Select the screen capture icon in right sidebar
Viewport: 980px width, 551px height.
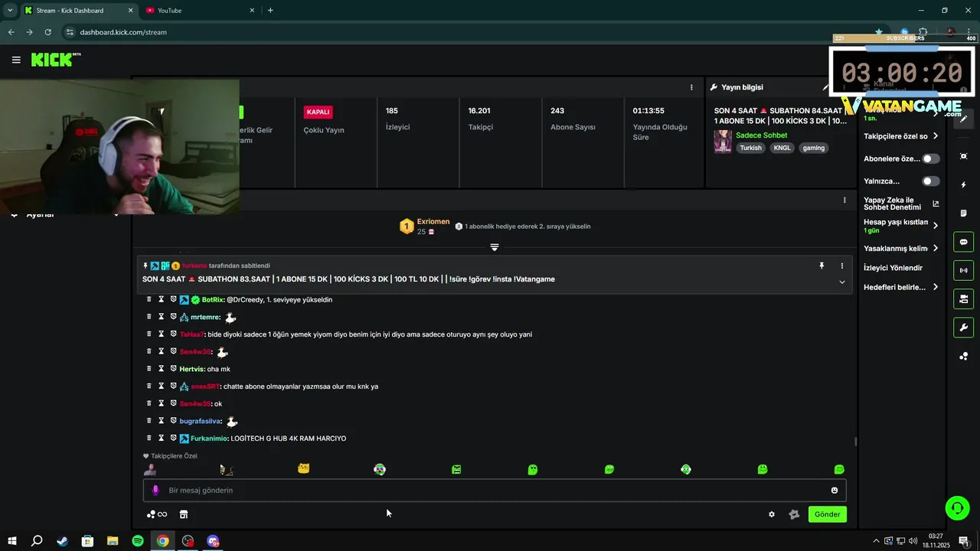[963, 156]
